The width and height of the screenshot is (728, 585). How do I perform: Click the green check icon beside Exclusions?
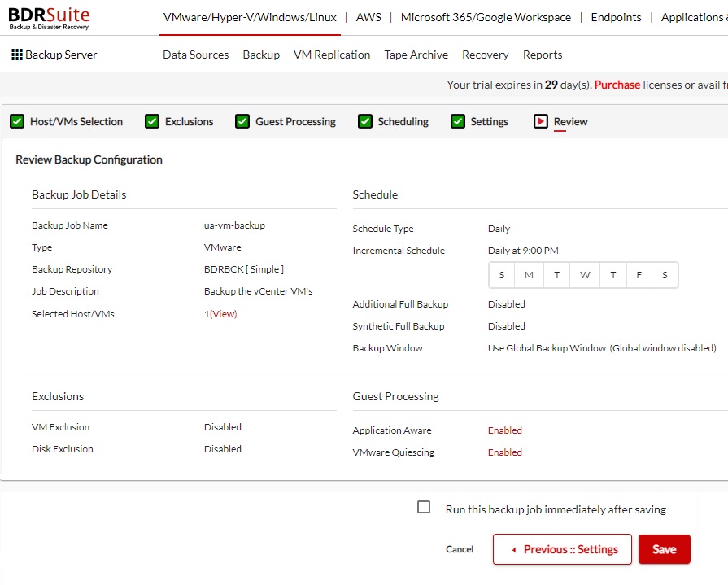point(152,122)
